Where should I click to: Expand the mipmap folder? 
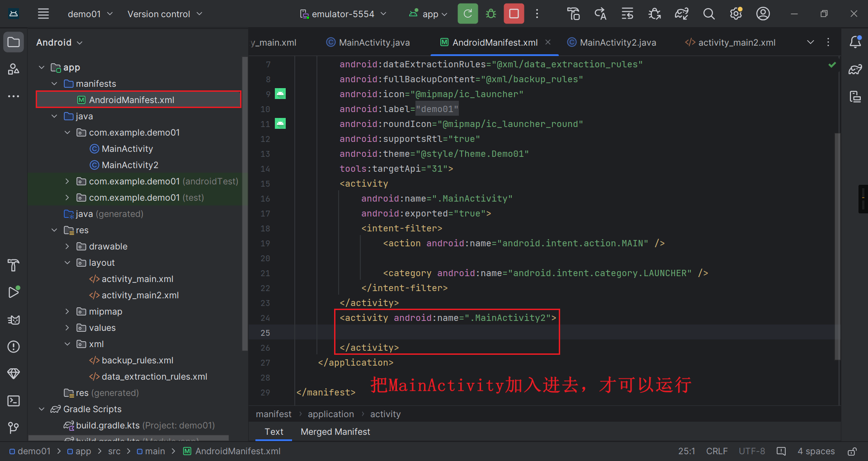(67, 311)
